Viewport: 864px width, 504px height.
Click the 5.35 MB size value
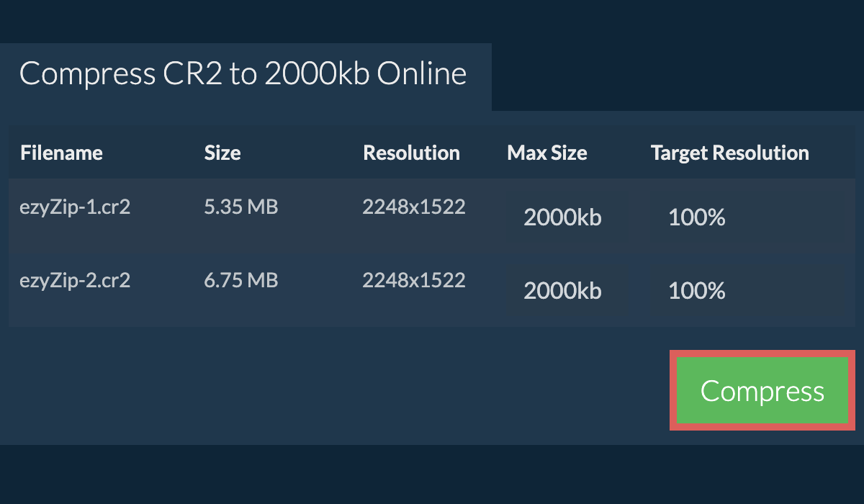tap(240, 207)
